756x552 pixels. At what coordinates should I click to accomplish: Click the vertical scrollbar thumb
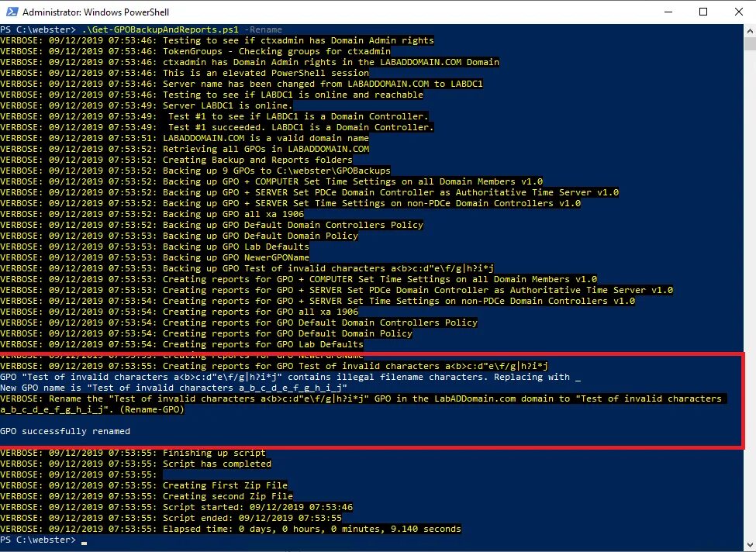point(751,43)
